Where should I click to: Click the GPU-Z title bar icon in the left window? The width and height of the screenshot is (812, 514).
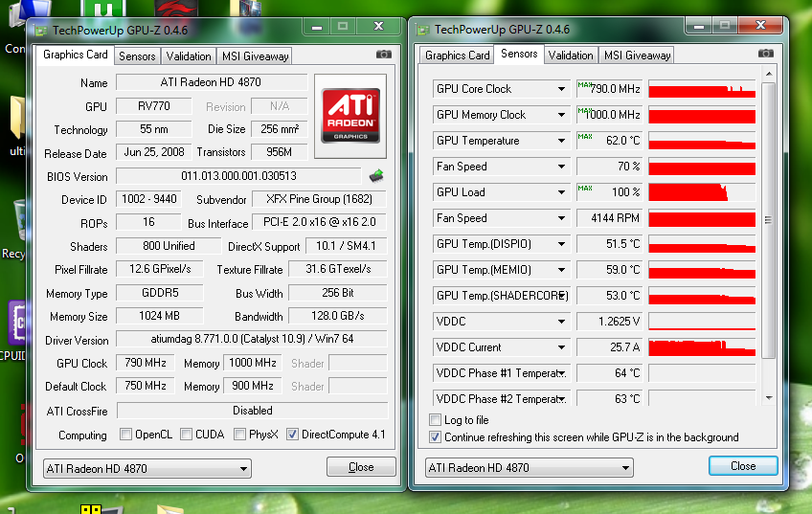[40, 30]
